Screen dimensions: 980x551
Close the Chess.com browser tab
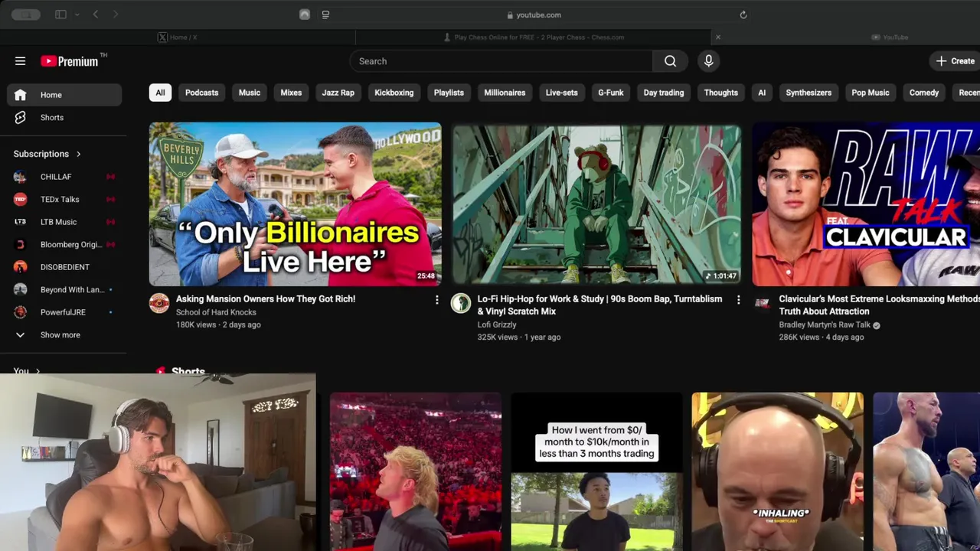pyautogui.click(x=717, y=37)
